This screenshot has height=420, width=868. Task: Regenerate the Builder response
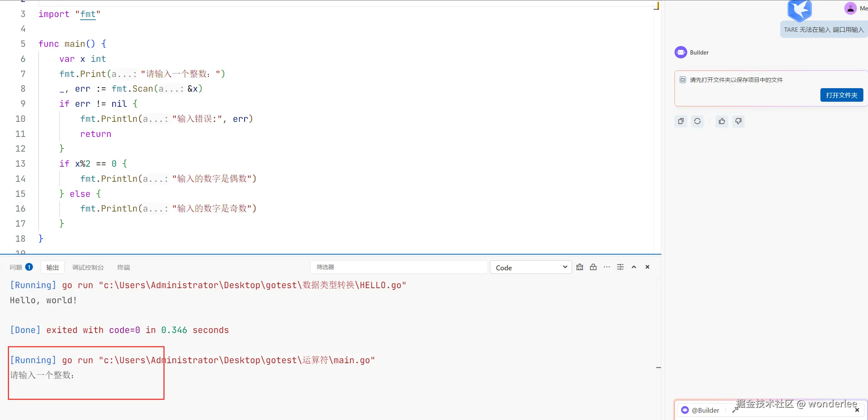(697, 121)
